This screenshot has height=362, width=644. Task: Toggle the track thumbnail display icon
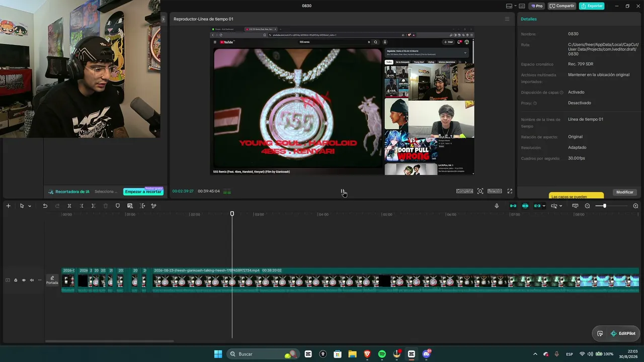8,280
